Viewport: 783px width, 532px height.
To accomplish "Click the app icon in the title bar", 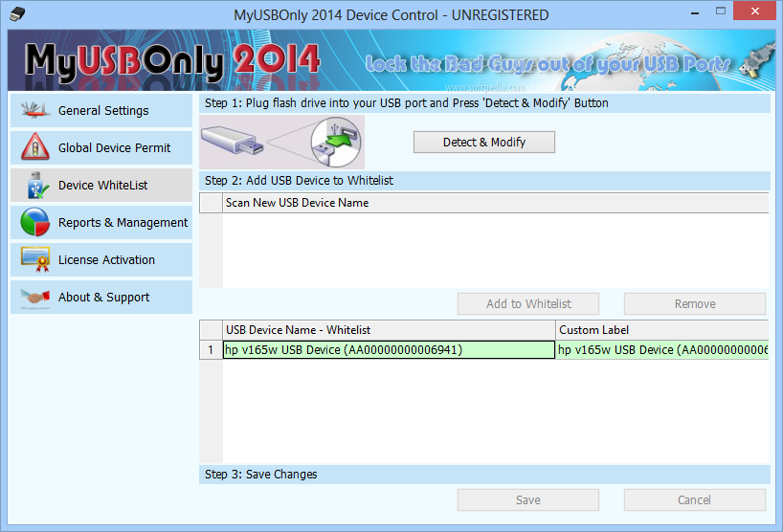I will click(17, 14).
